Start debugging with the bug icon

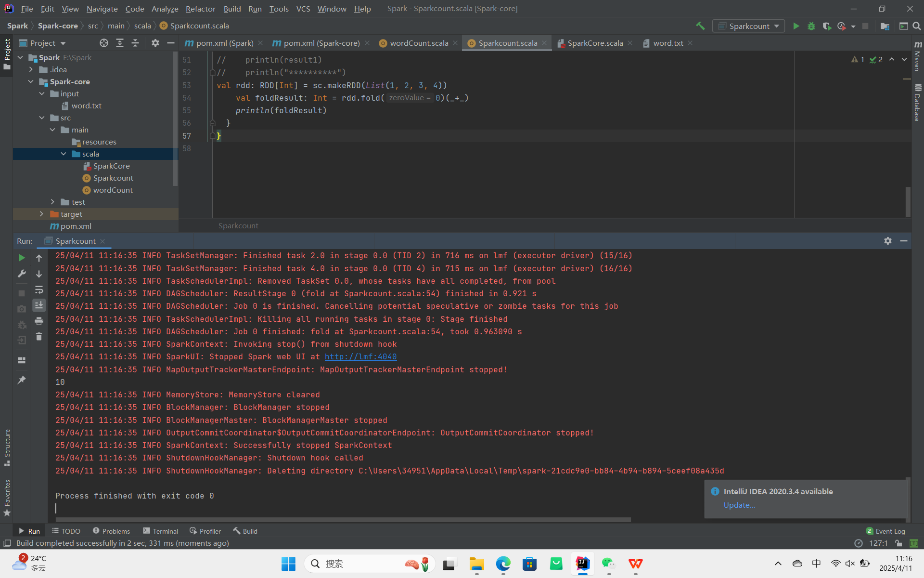[811, 26]
